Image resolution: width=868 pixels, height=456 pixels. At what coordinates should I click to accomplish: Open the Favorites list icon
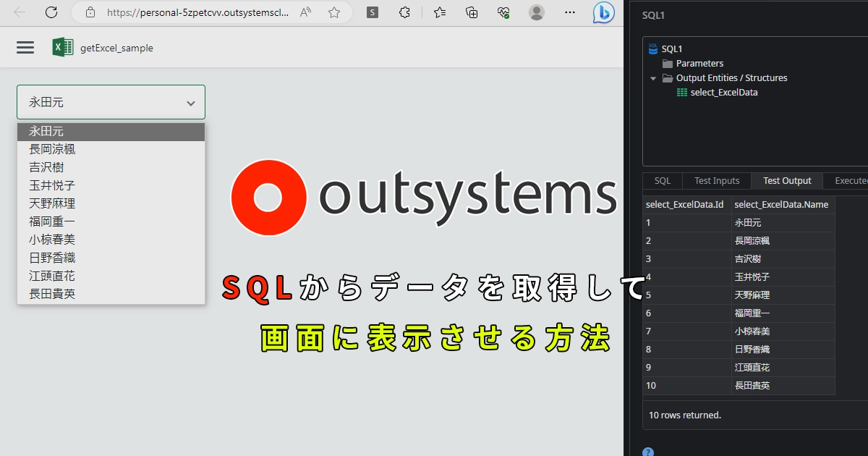tap(440, 12)
